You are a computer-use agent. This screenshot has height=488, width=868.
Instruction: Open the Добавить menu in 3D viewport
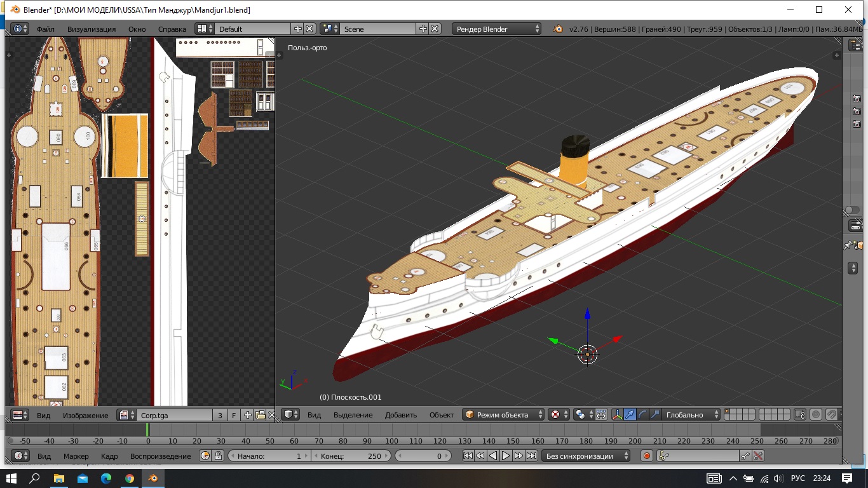pyautogui.click(x=400, y=415)
